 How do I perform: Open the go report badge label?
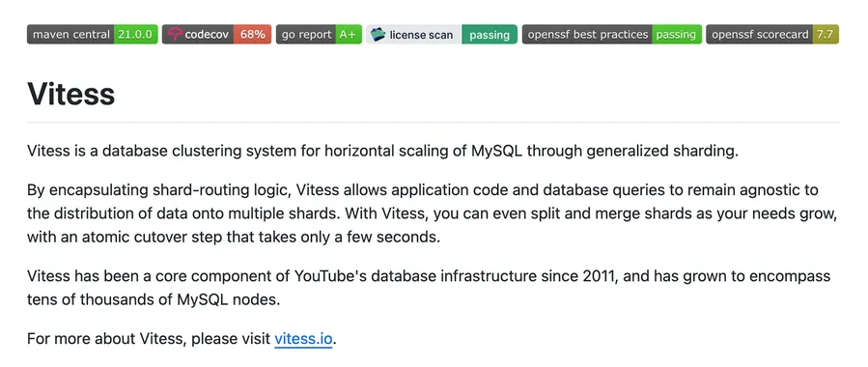point(306,35)
